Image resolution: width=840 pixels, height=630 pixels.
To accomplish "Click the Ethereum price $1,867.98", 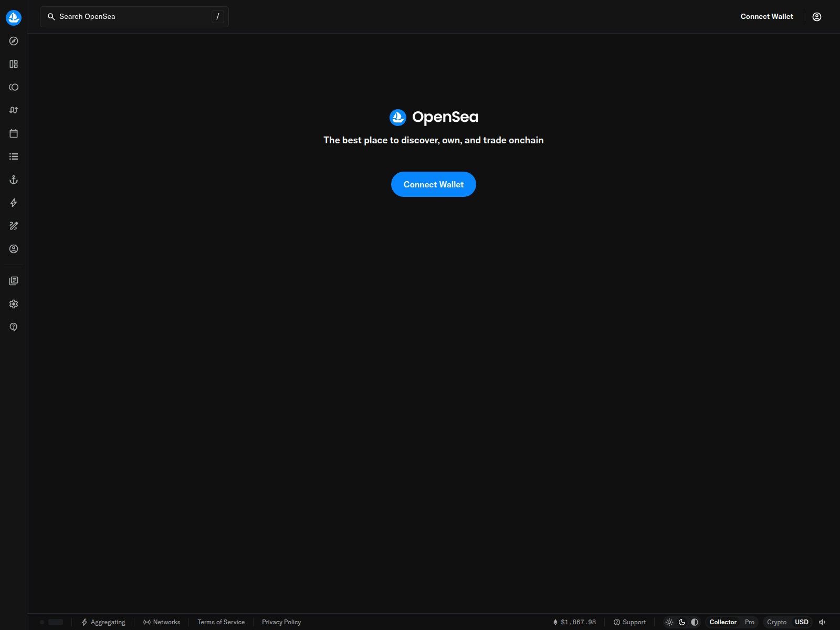I will click(x=574, y=622).
